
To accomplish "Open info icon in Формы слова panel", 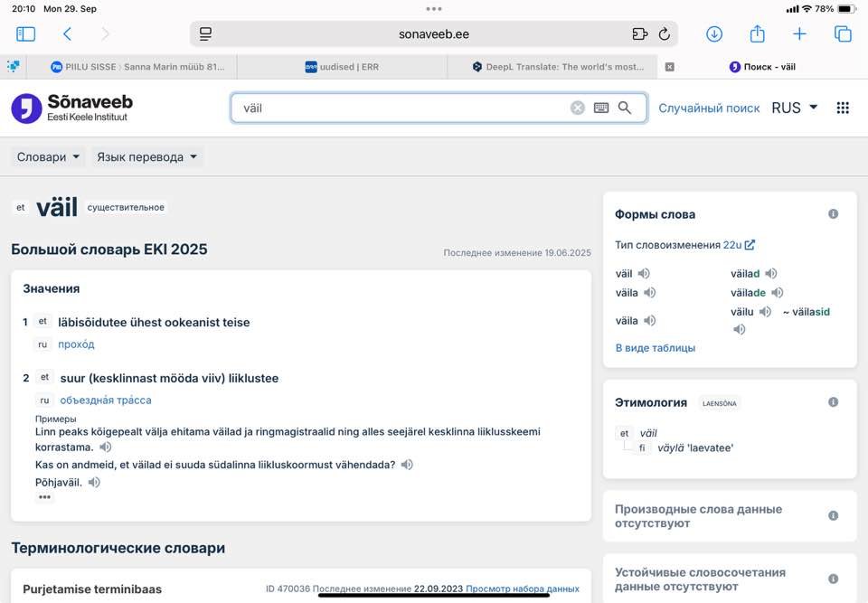I will (833, 214).
